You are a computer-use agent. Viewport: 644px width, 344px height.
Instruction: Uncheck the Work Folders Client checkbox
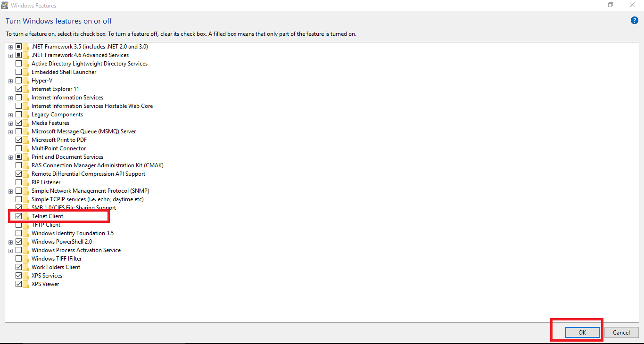19,267
